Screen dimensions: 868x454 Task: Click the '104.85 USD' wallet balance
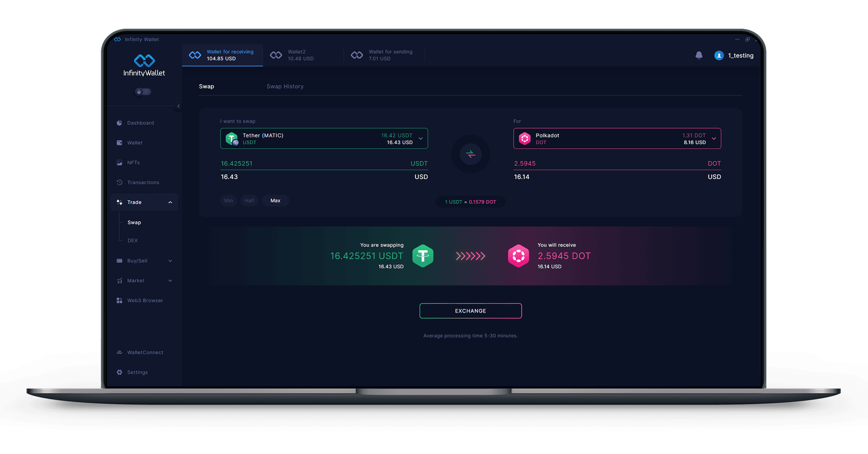221,59
